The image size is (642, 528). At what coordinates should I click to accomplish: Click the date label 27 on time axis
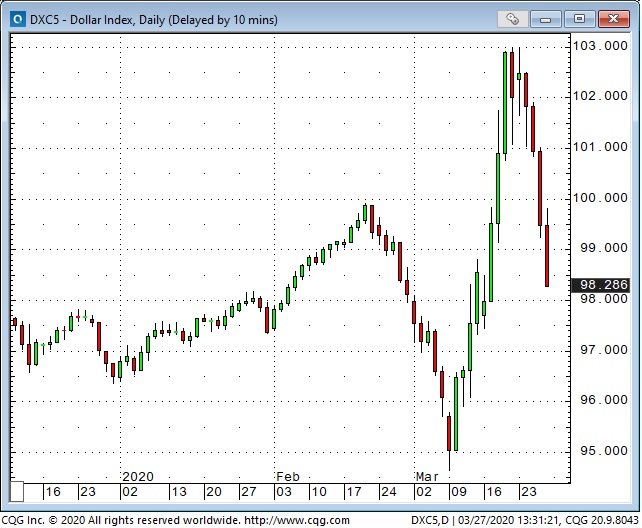[249, 492]
